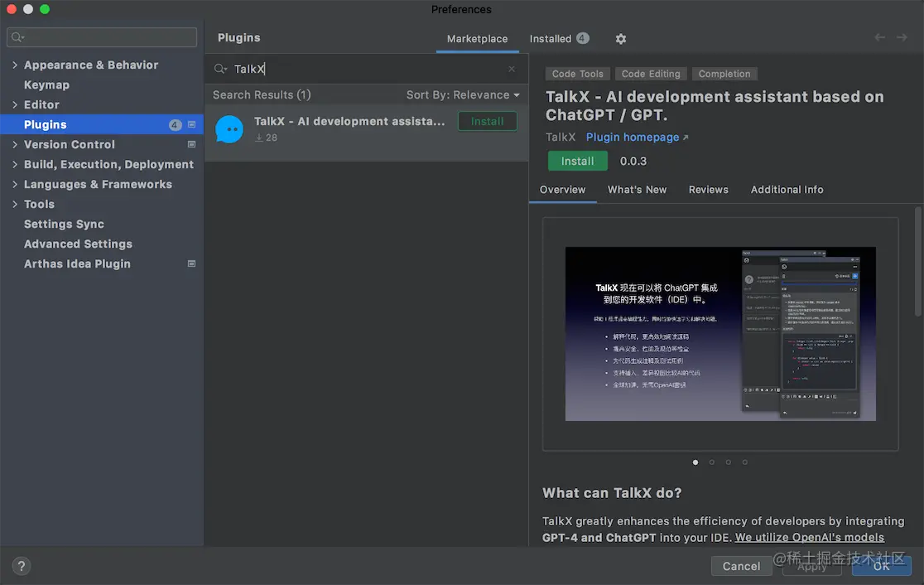924x585 pixels.
Task: Expand the Editor settings node
Action: [15, 104]
